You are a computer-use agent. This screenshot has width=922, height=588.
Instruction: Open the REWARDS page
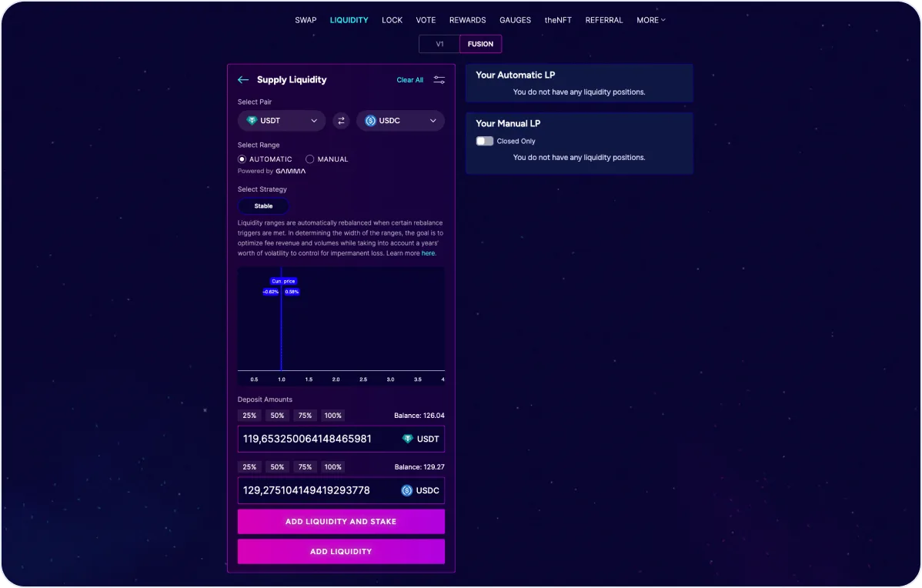(x=467, y=20)
